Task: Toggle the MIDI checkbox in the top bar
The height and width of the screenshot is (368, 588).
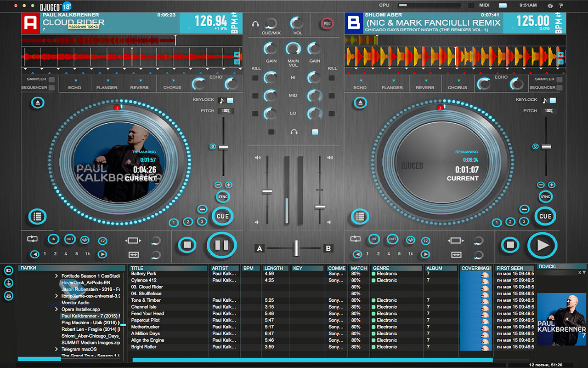Action: tap(471, 6)
